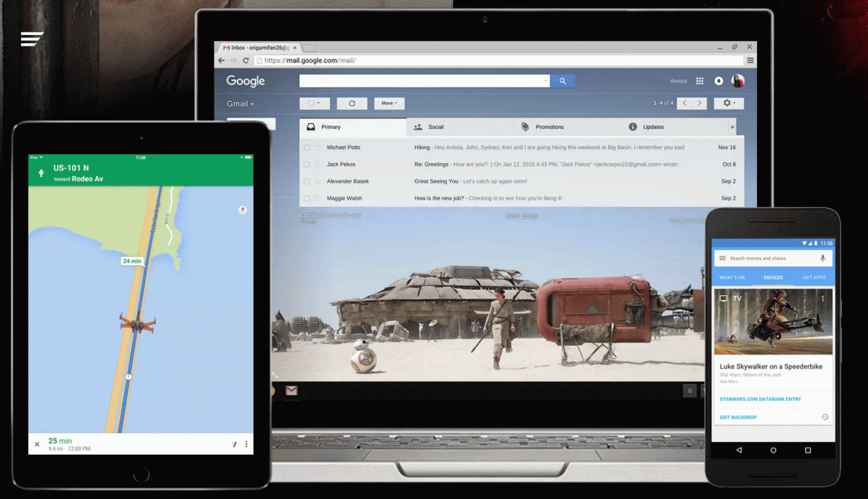868x499 pixels.
Task: Tick the checkbox for Jack Pekos email
Action: (307, 164)
